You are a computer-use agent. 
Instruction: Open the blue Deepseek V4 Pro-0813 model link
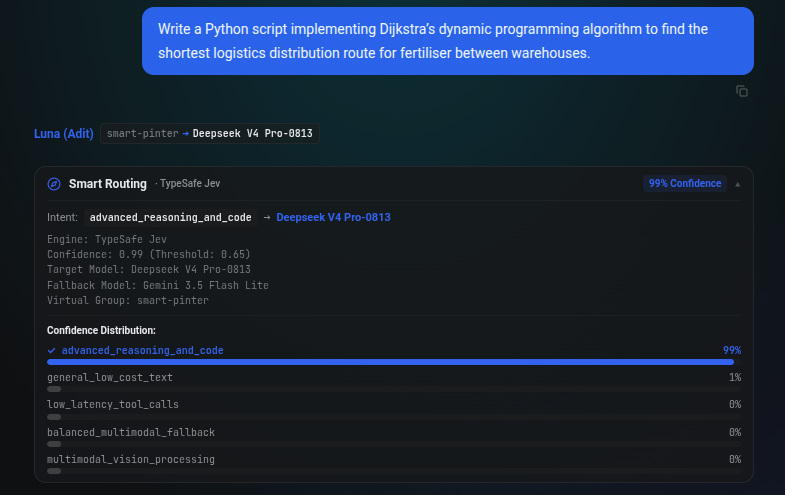[333, 217]
